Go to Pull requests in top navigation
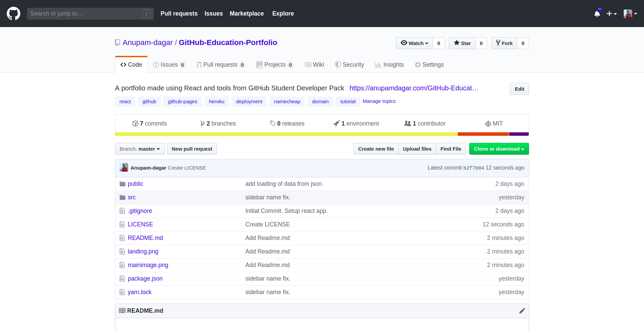The width and height of the screenshot is (644, 331). pyautogui.click(x=179, y=14)
